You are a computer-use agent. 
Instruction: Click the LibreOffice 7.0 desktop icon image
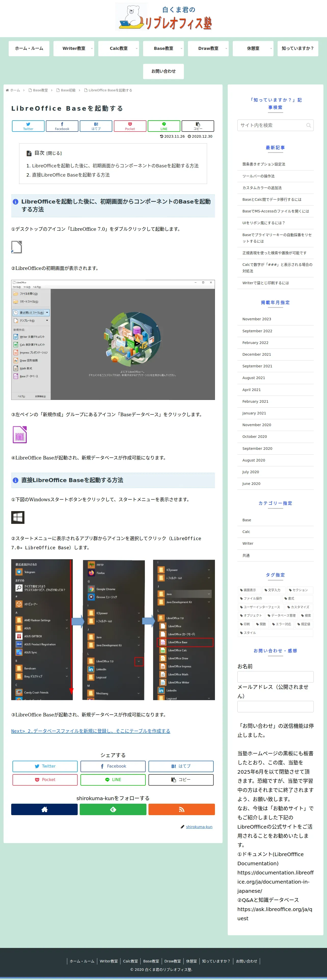[17, 247]
